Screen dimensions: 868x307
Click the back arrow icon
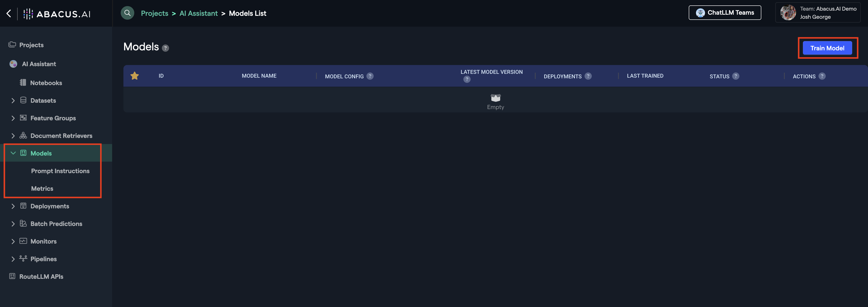coord(9,14)
